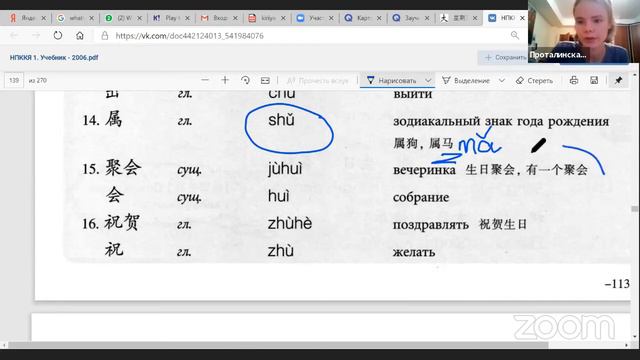Click the word 'поздравлять'

click(431, 225)
